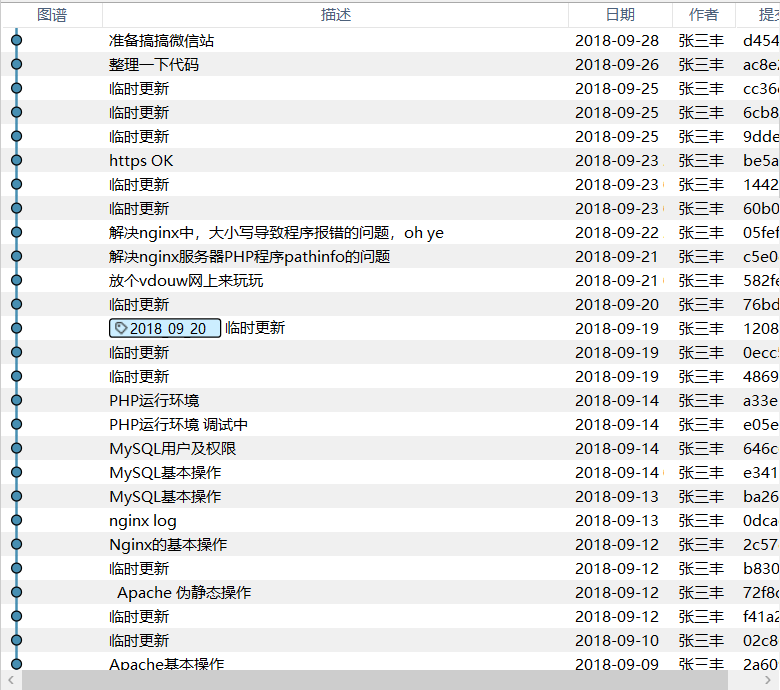Sort by the 描述 column header
This screenshot has height=690, width=780.
pos(336,14)
